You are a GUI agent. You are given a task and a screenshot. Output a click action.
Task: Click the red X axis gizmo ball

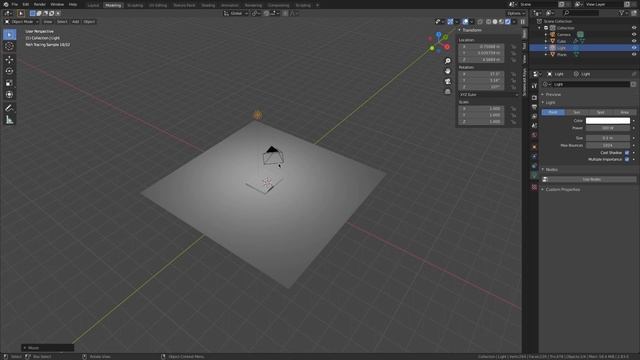pos(447,47)
